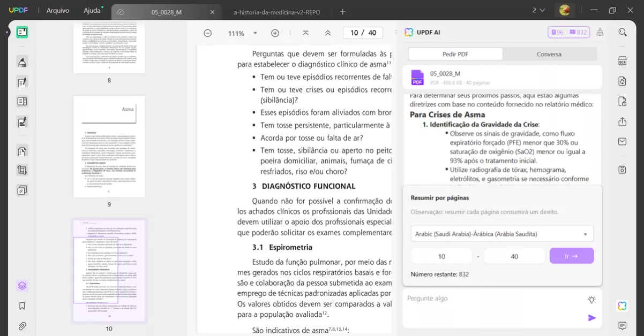Screen dimensions: 644x336
Task: Select page 9 thumbnail
Action: 109,146
